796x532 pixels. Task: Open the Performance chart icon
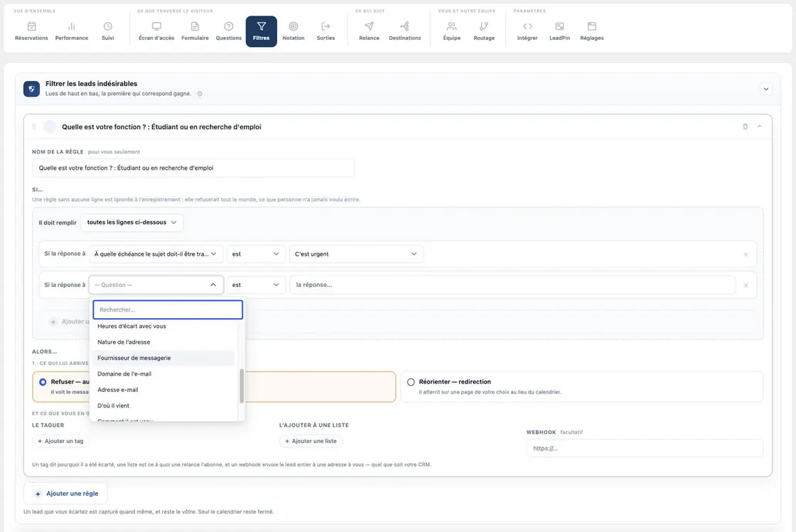(x=72, y=26)
